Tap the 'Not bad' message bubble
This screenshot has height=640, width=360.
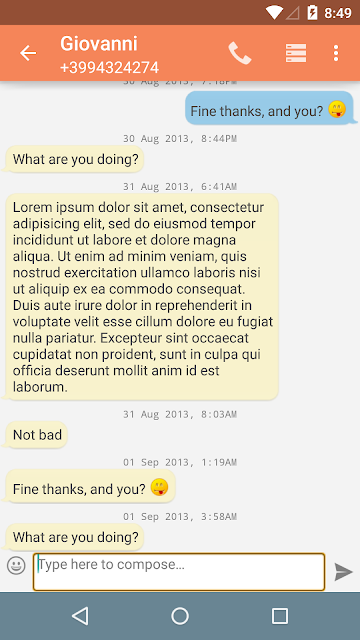[x=36, y=435]
